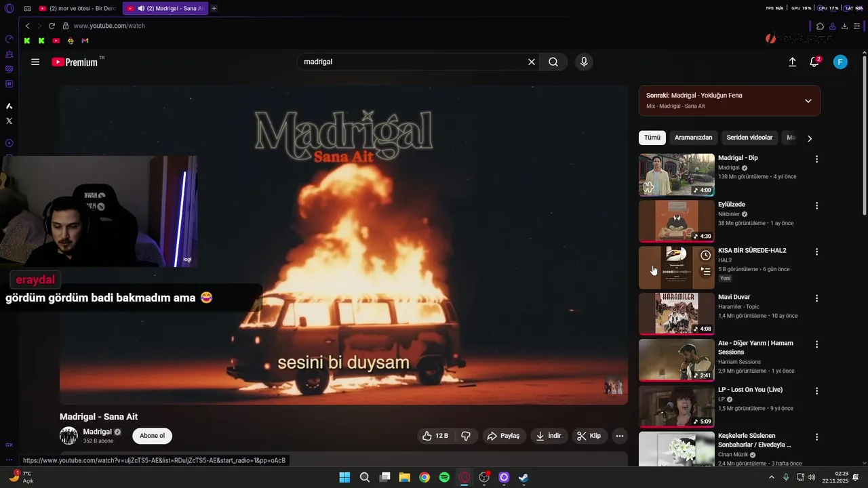Open LP - Lost On You (Live) title
This screenshot has width=868, height=488.
pyautogui.click(x=750, y=390)
